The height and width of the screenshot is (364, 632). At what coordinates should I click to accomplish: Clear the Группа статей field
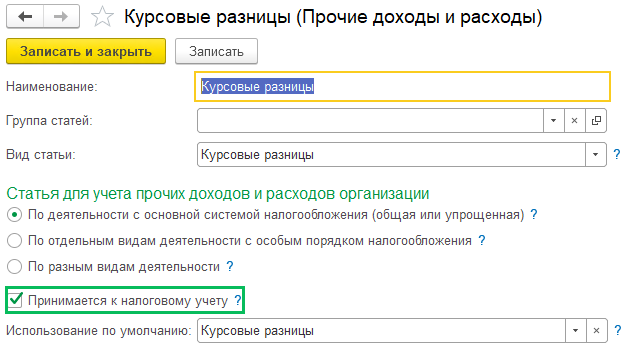tap(574, 121)
